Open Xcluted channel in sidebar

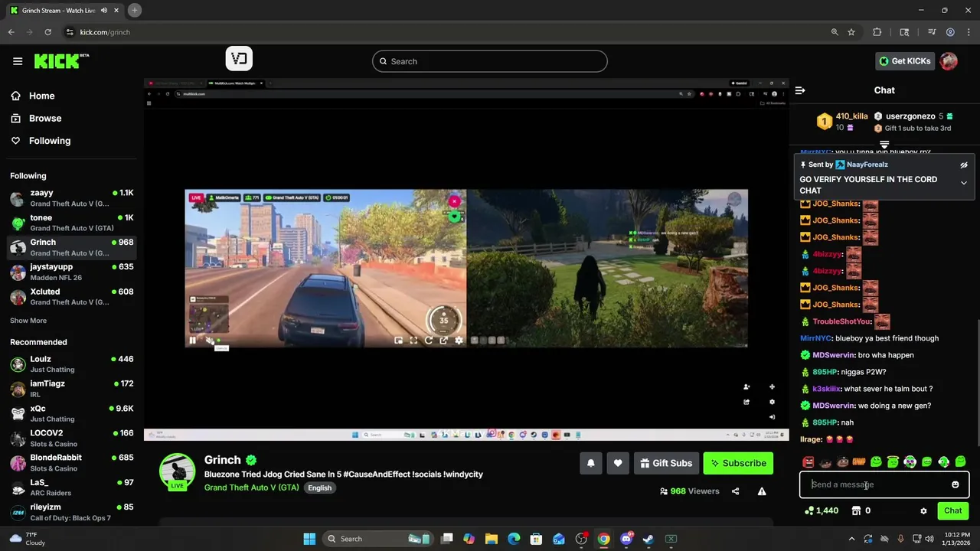(72, 296)
